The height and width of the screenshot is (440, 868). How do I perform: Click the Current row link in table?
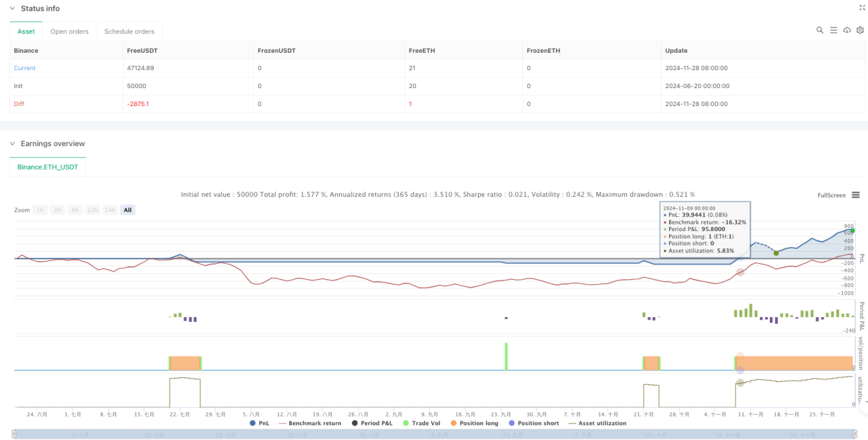25,68
